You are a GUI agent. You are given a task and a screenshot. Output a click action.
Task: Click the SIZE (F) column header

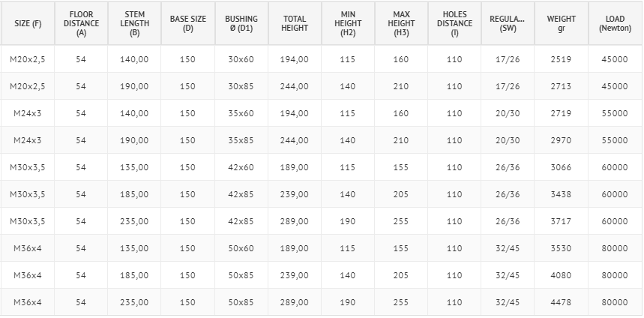coord(28,23)
